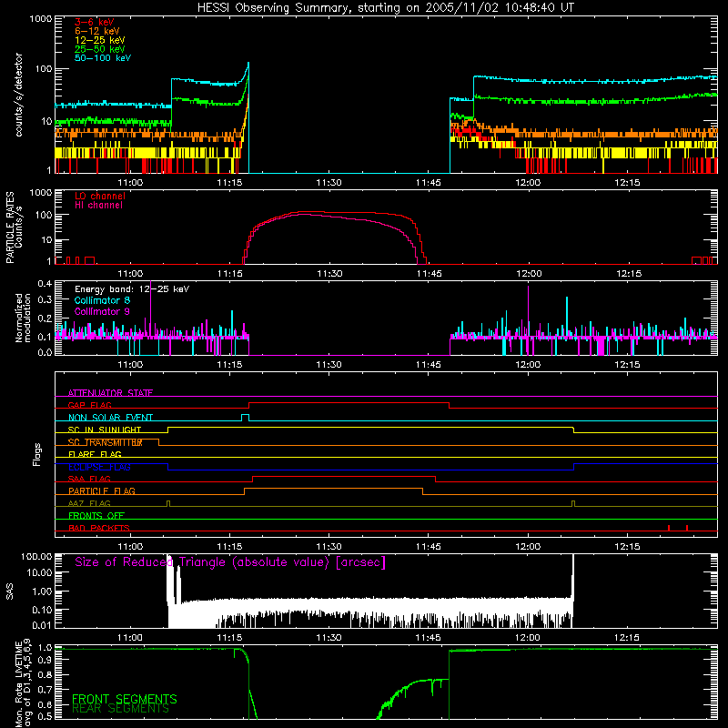Image resolution: width=728 pixels, height=728 pixels.
Task: Click the NON SOLAR EVENT flag label
Action: (110, 418)
